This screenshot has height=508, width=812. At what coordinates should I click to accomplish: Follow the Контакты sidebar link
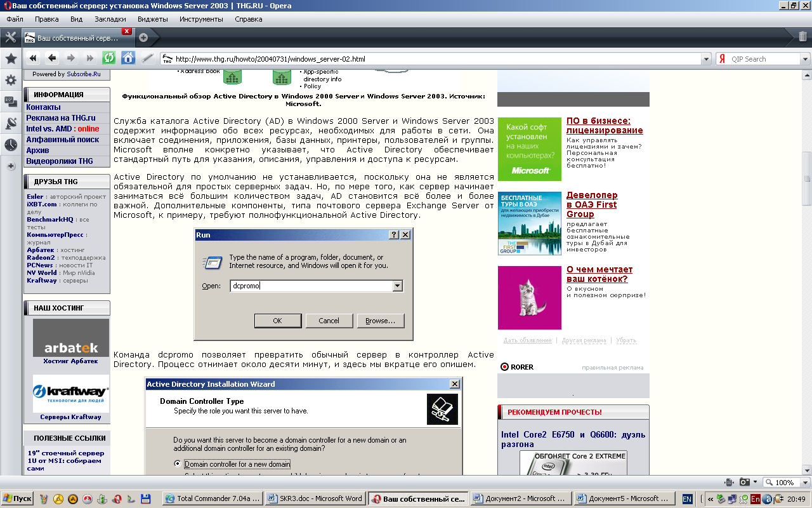pyautogui.click(x=43, y=107)
